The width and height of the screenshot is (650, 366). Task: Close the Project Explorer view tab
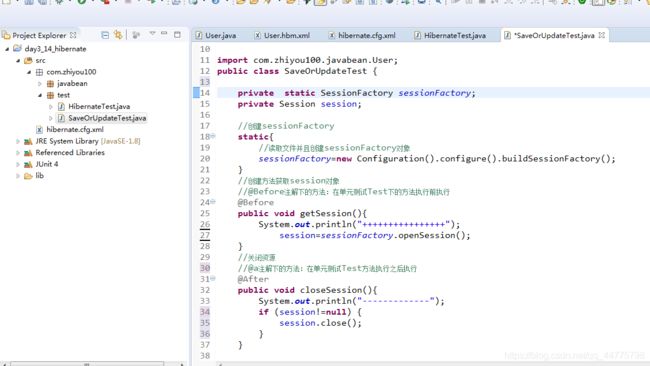(x=73, y=35)
